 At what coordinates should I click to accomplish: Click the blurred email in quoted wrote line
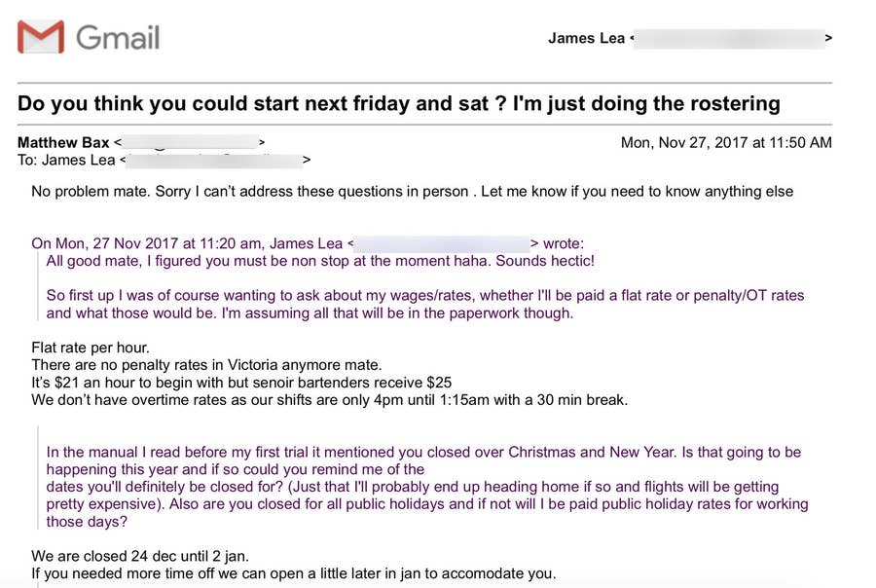(x=442, y=243)
